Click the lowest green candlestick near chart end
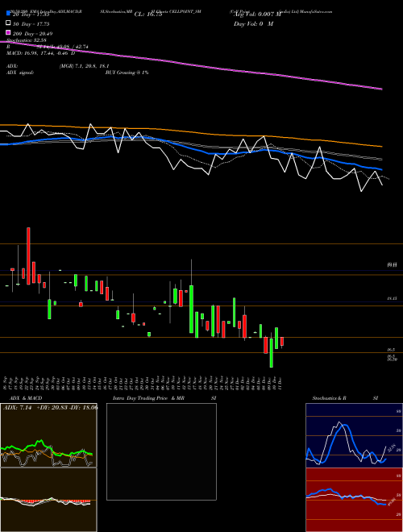This screenshot has width=403, height=532. coord(272,353)
